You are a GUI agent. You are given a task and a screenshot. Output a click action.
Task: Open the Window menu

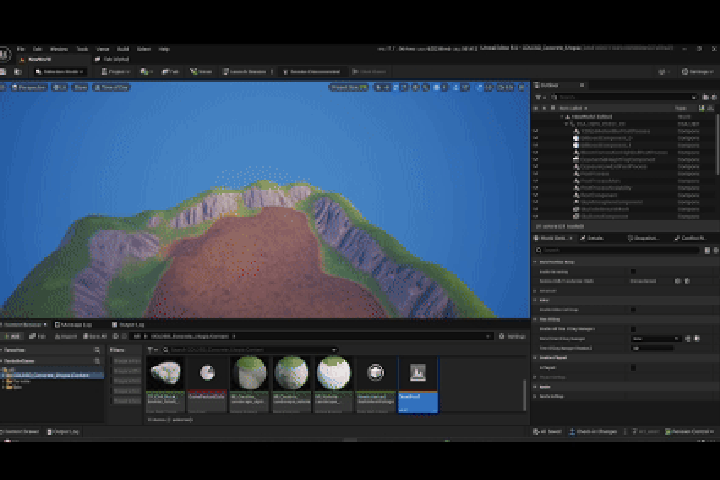[59, 49]
